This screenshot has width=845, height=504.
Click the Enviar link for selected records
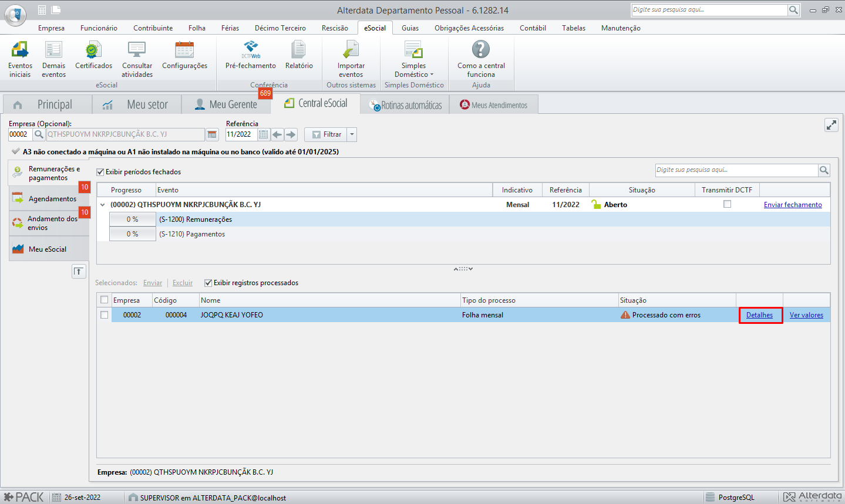(x=153, y=283)
